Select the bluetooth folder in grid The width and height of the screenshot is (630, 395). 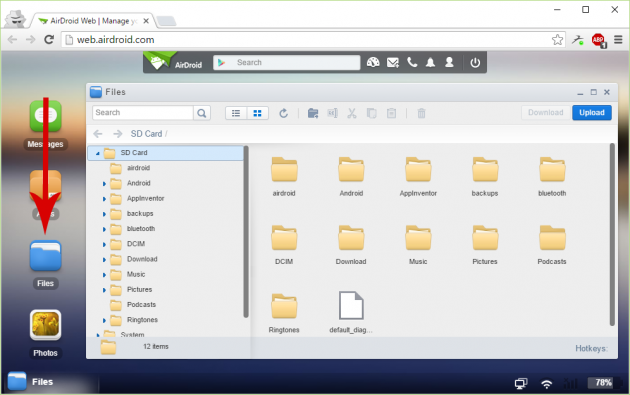pos(552,176)
